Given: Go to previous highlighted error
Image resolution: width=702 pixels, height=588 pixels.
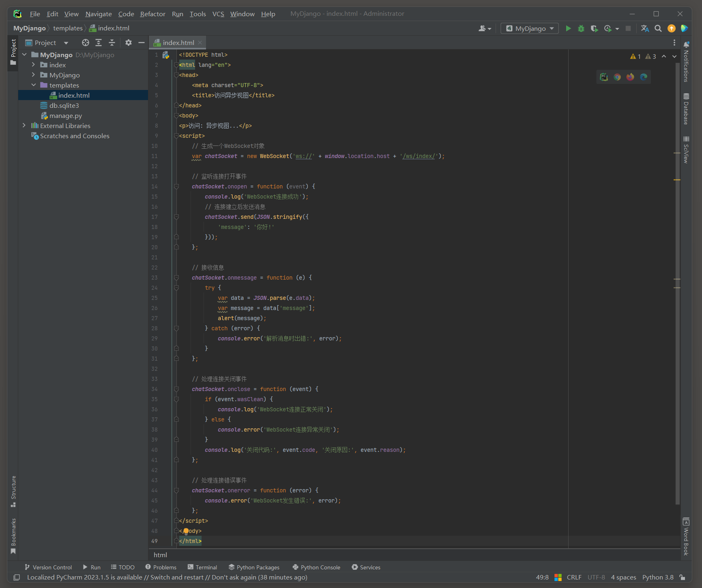Looking at the screenshot, I should [x=664, y=56].
